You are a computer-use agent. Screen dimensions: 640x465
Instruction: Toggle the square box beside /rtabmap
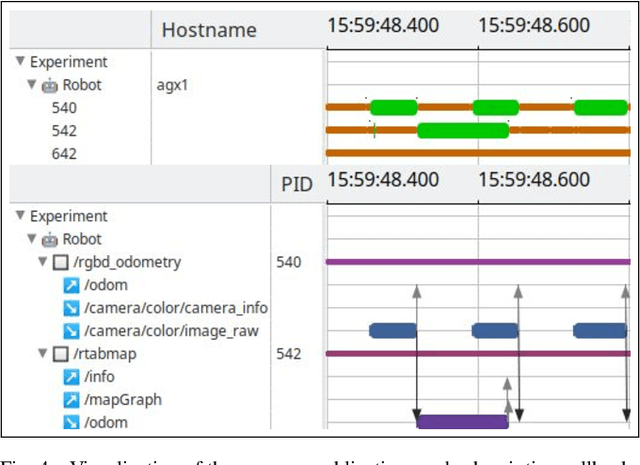point(60,354)
